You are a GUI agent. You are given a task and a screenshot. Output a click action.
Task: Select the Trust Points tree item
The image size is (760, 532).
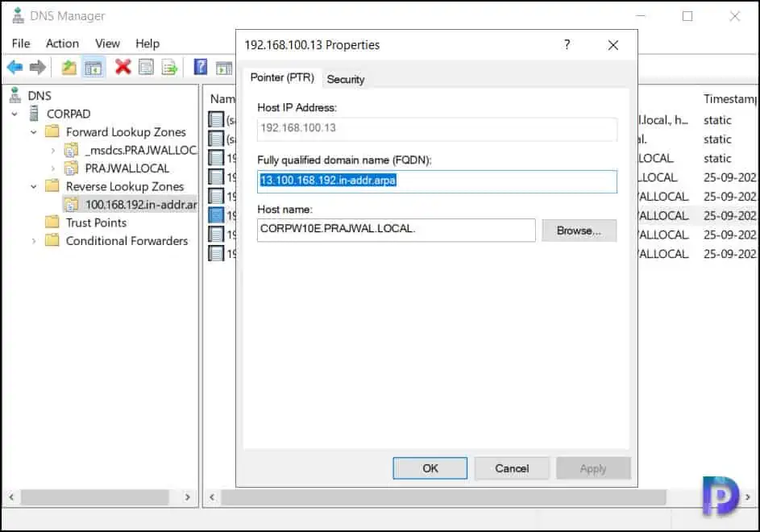96,222
